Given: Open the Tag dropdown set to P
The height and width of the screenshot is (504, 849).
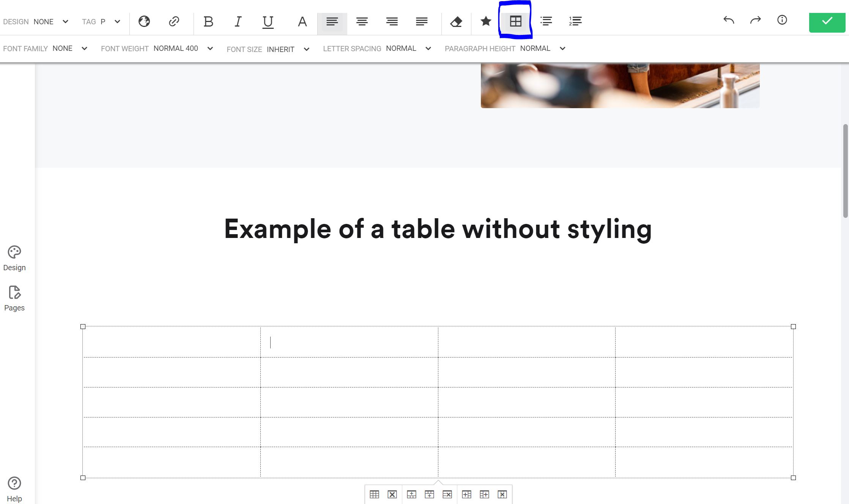Looking at the screenshot, I should click(101, 22).
